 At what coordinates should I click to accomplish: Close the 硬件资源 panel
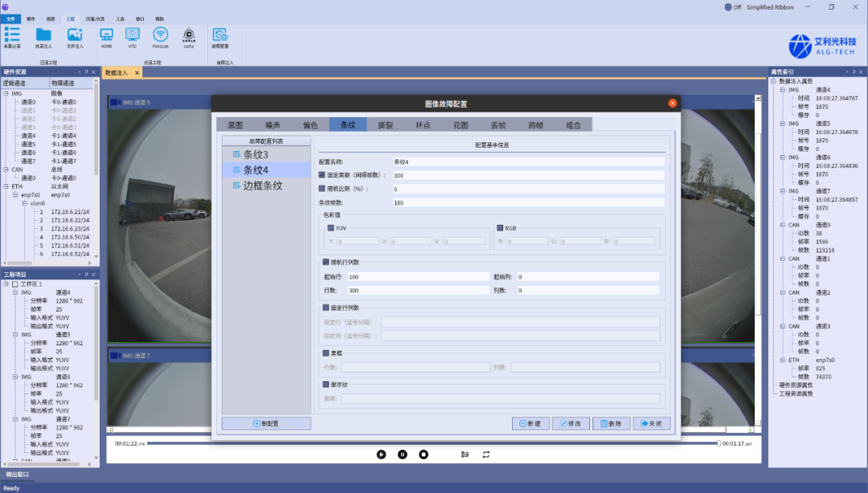[x=93, y=72]
